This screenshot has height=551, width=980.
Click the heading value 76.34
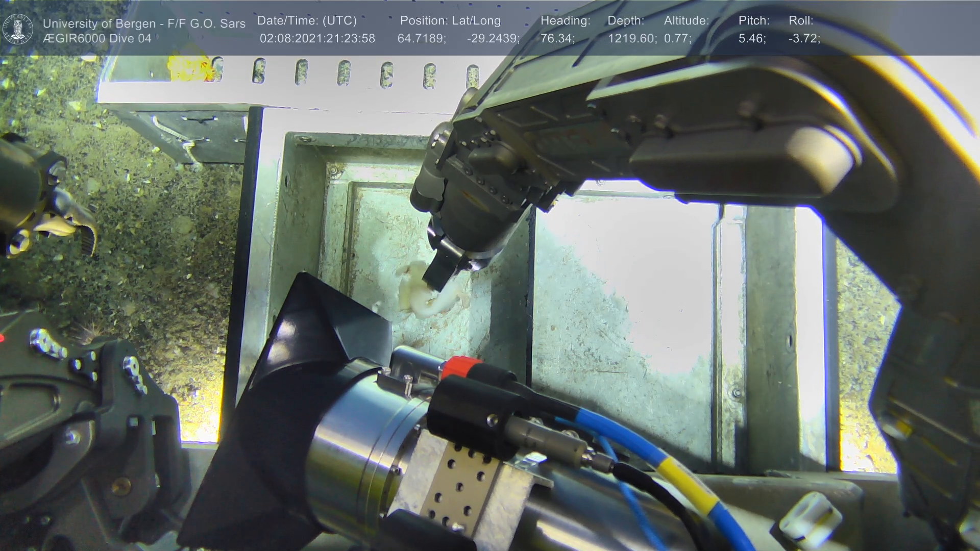tap(557, 39)
